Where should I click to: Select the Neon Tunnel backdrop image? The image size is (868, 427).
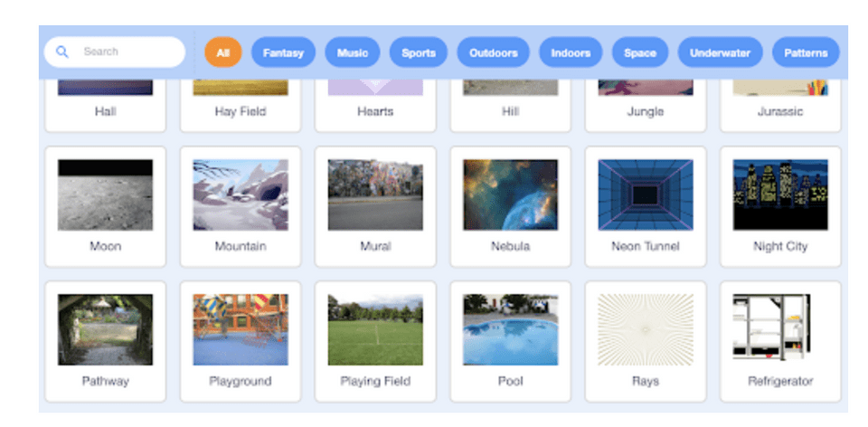click(x=646, y=195)
